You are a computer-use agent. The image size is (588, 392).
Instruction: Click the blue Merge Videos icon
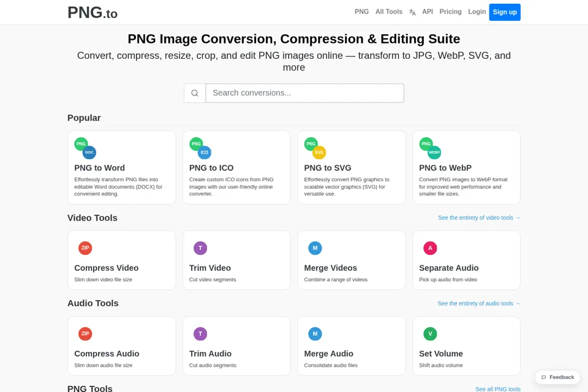(315, 248)
